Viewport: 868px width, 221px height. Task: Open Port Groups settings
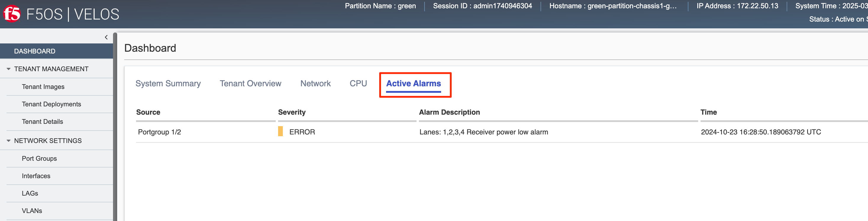click(39, 159)
